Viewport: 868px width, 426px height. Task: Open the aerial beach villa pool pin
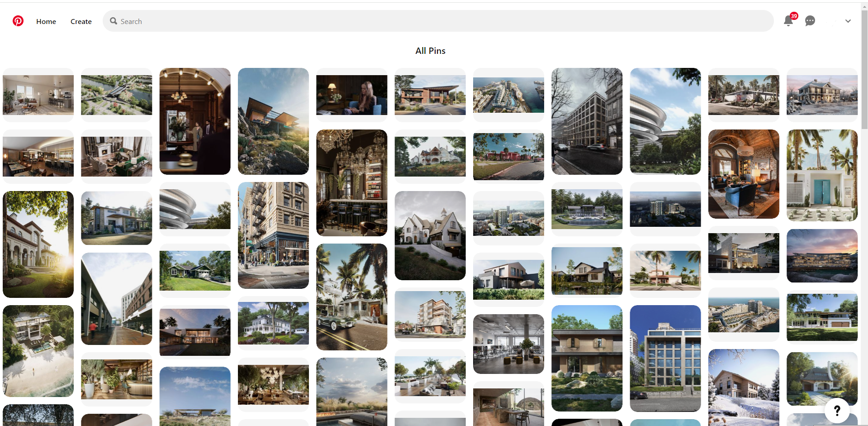38,351
